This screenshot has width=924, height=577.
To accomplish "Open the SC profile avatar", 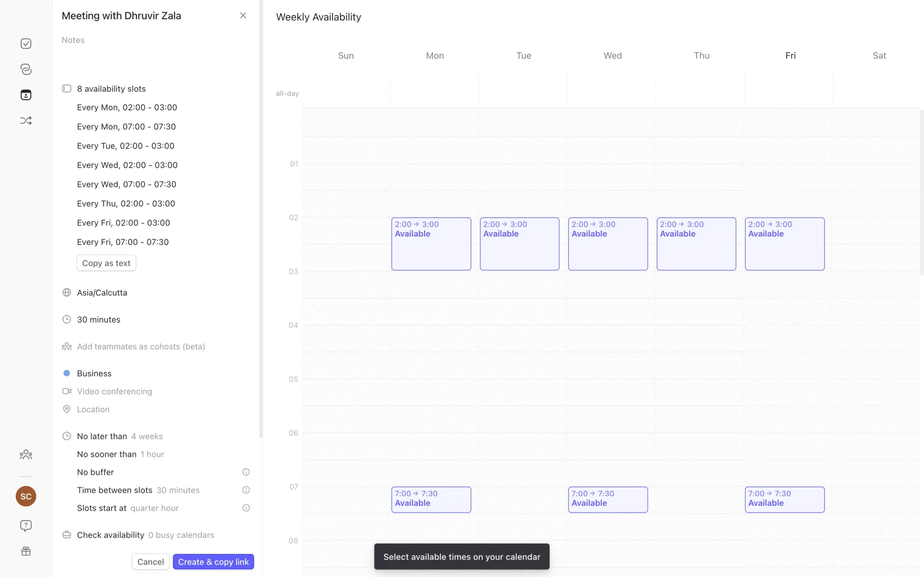I will pyautogui.click(x=26, y=496).
